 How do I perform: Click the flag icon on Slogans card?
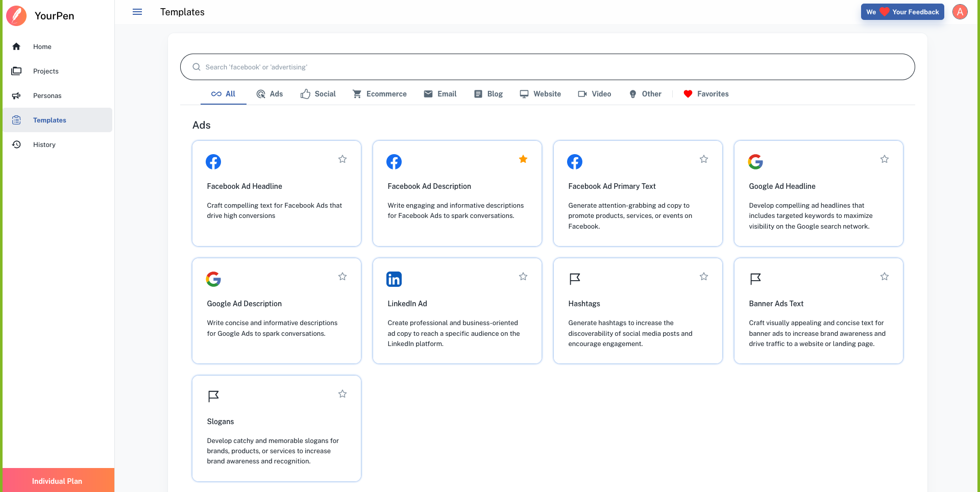(x=213, y=397)
